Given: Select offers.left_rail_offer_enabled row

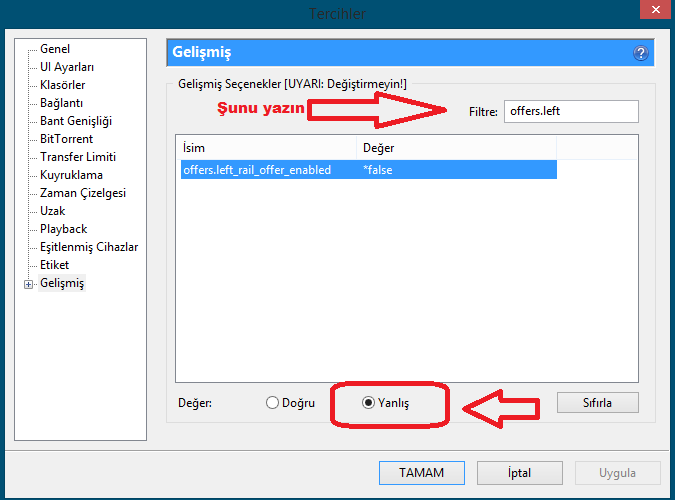Looking at the screenshot, I should point(257,170).
